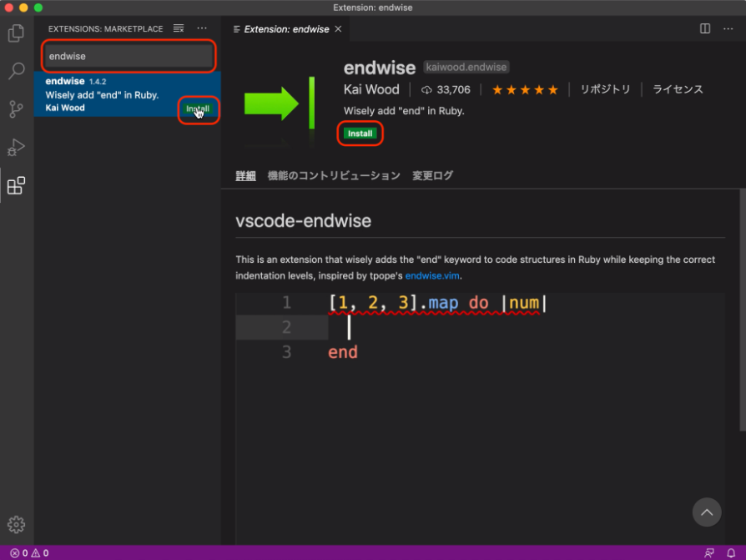Open the Manage gear menu
Screen dimensions: 746x560
pyautogui.click(x=16, y=524)
